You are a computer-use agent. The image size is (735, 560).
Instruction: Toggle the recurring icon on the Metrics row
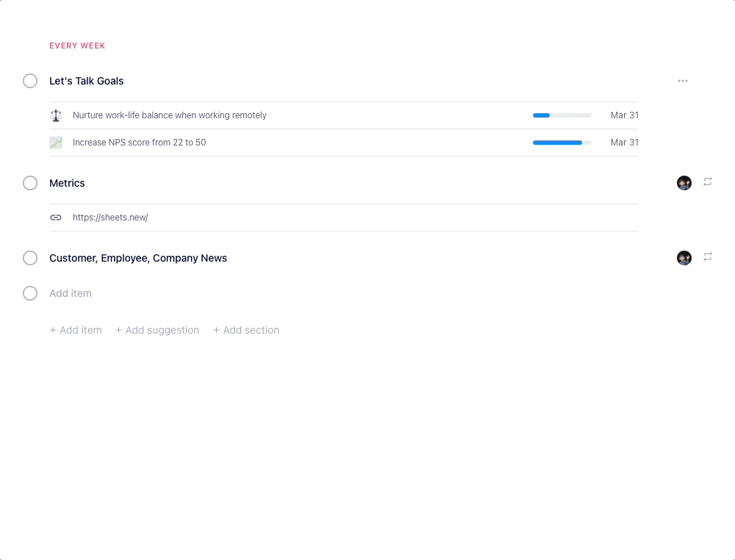708,182
